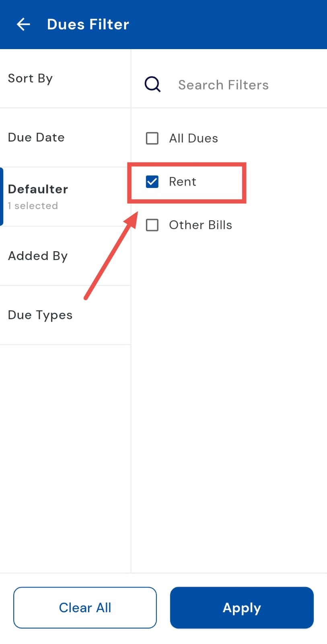The height and width of the screenshot is (644, 327).
Task: Tap the "1 selected" text under Defaulter
Action: 33,206
